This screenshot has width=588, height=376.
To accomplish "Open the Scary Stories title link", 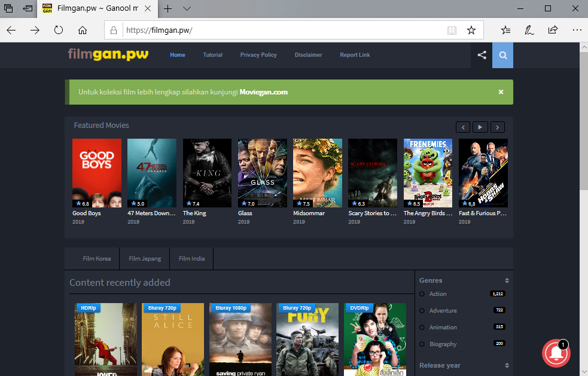I will click(x=373, y=213).
